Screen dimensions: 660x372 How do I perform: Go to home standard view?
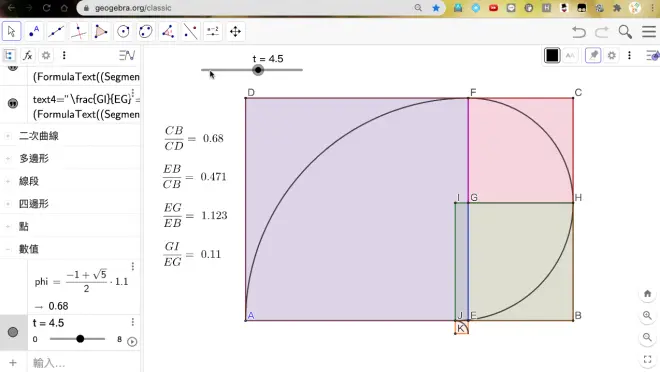647,294
